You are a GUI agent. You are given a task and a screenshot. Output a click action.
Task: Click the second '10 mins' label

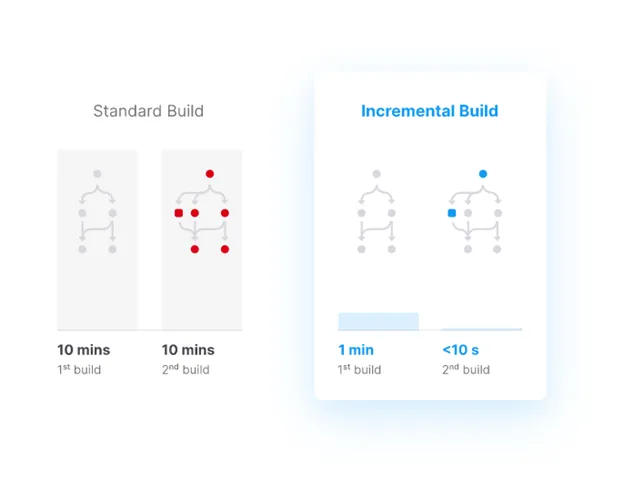click(188, 350)
